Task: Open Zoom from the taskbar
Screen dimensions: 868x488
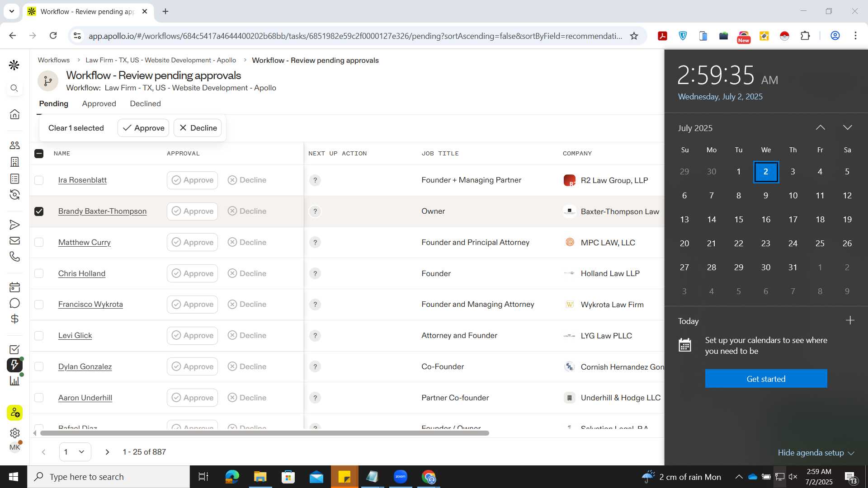Action: tap(401, 477)
